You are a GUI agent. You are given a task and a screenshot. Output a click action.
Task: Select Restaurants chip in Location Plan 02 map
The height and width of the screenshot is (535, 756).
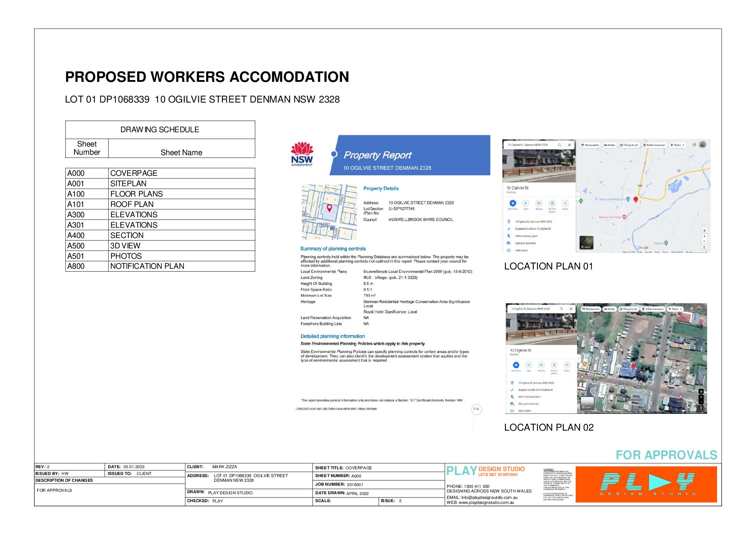pyautogui.click(x=591, y=309)
